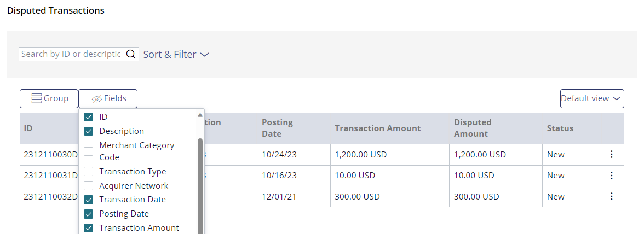Click the search magnifier icon

130,54
